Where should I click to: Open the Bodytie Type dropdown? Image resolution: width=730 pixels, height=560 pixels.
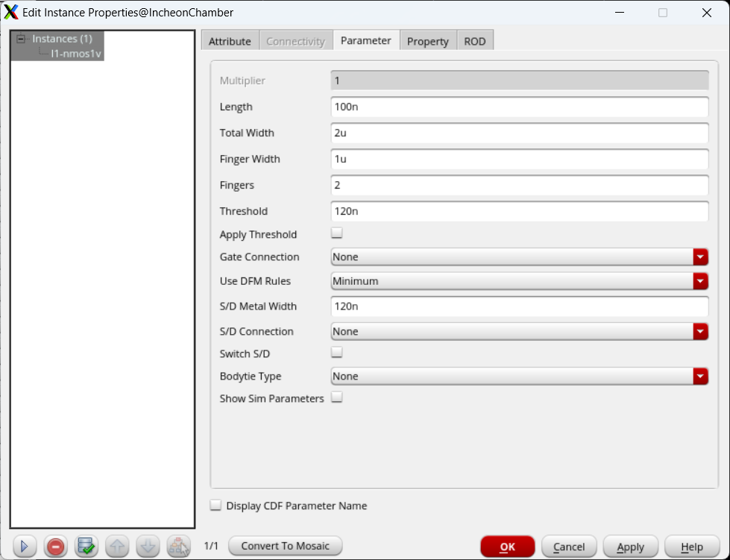[x=520, y=376]
